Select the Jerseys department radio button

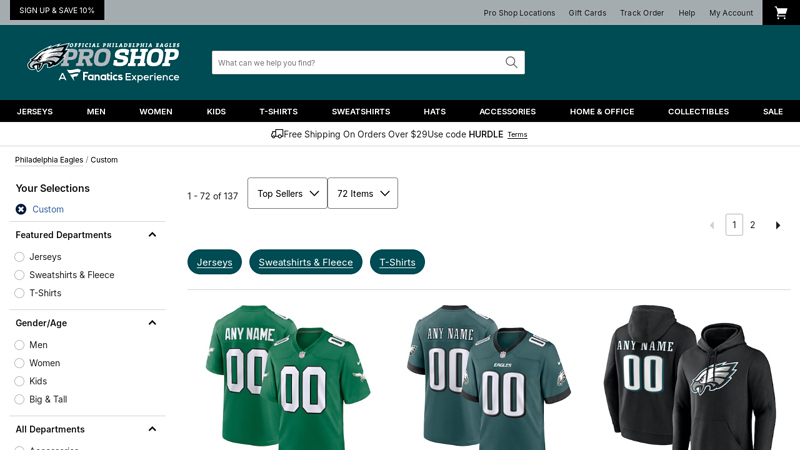pos(19,257)
